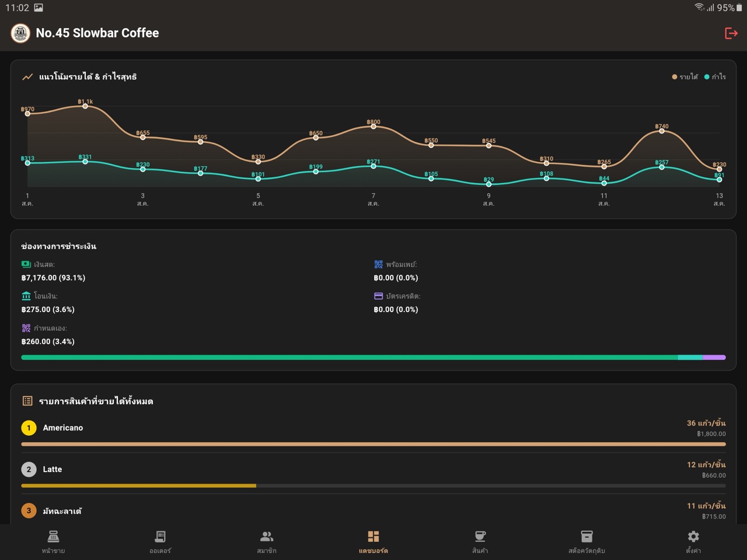
Task: Click the ช่องทางการชำระเงิน heading
Action: [x=58, y=246]
